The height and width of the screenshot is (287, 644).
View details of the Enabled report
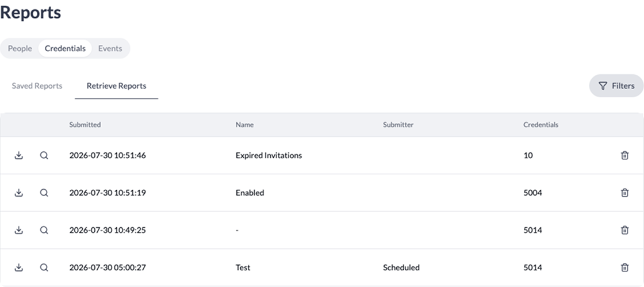pyautogui.click(x=44, y=193)
